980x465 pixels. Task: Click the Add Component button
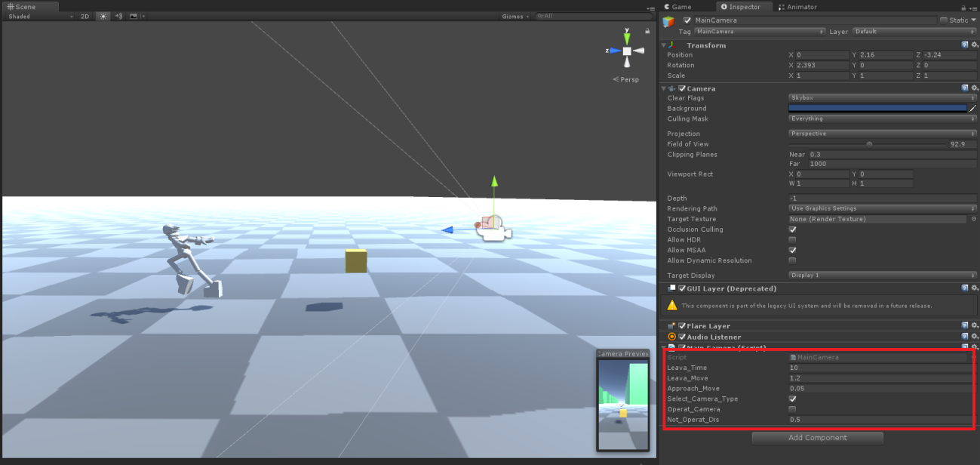pos(817,438)
